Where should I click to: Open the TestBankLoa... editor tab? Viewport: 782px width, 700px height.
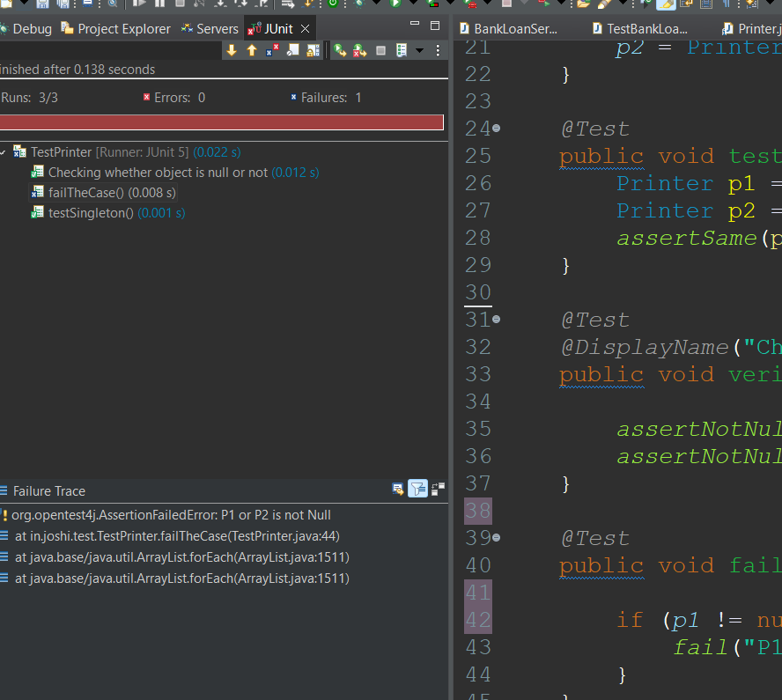(640, 29)
